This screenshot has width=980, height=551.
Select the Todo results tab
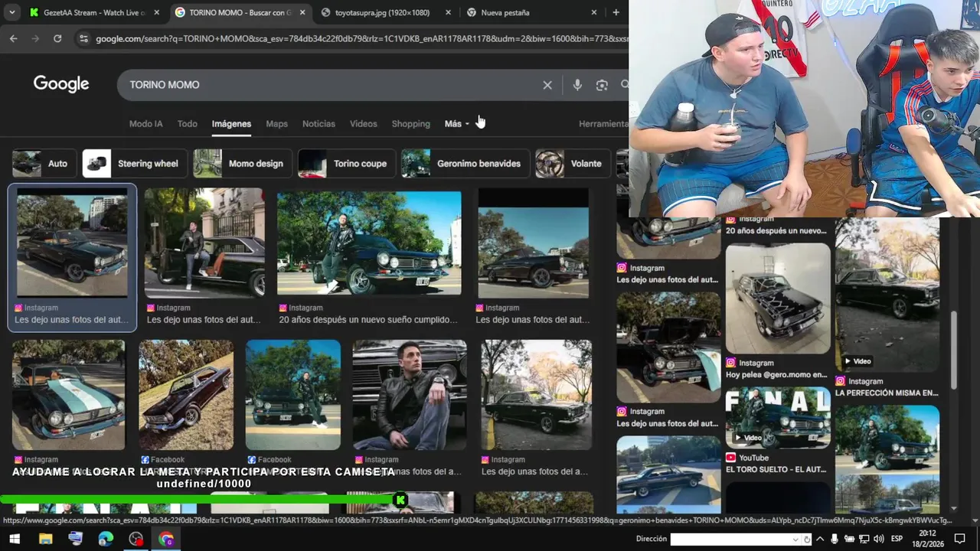188,124
